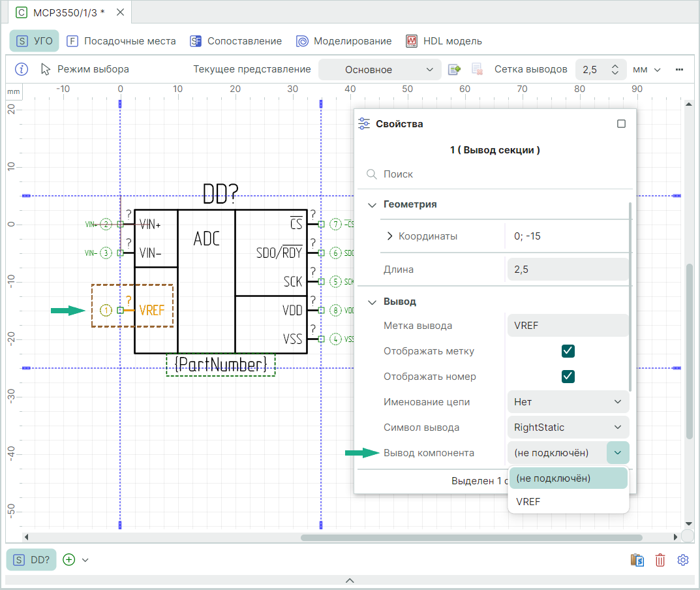Image resolution: width=700 pixels, height=590 pixels.
Task: Click the add representation icon
Action: [455, 69]
